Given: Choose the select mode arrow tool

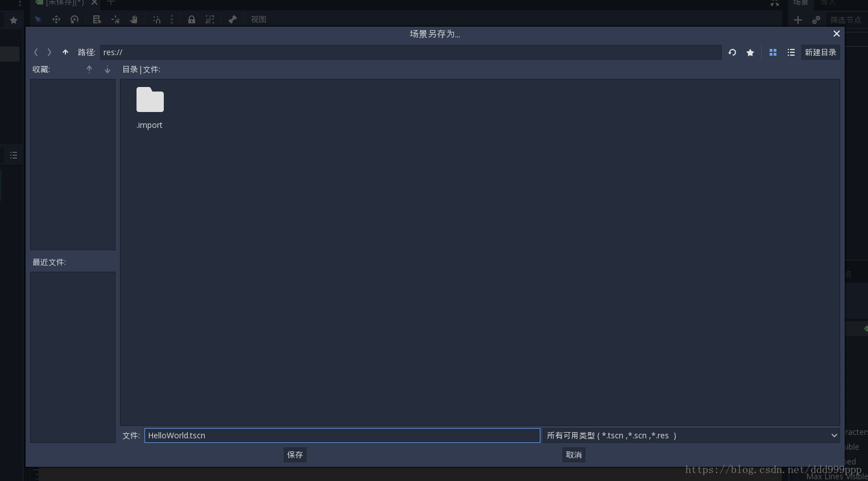Looking at the screenshot, I should pyautogui.click(x=38, y=19).
